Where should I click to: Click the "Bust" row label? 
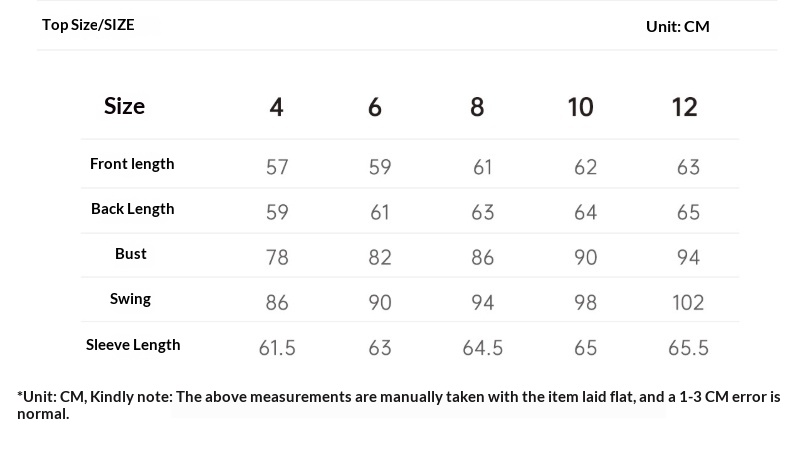tap(131, 254)
